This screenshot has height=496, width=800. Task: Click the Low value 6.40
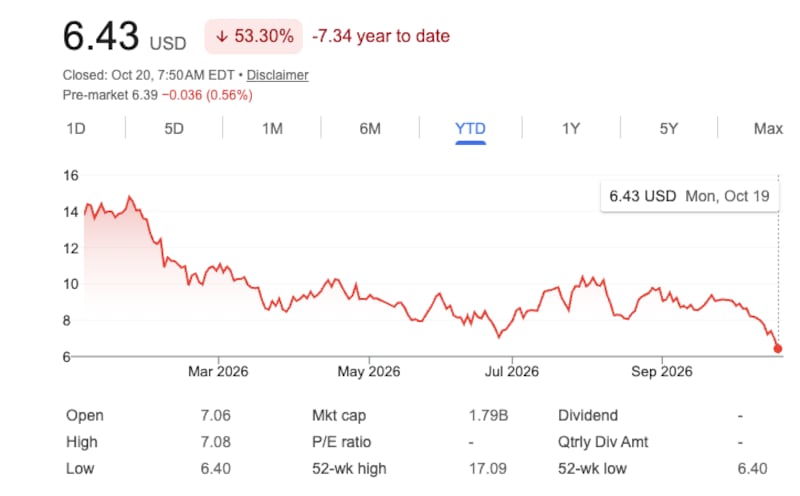215,468
